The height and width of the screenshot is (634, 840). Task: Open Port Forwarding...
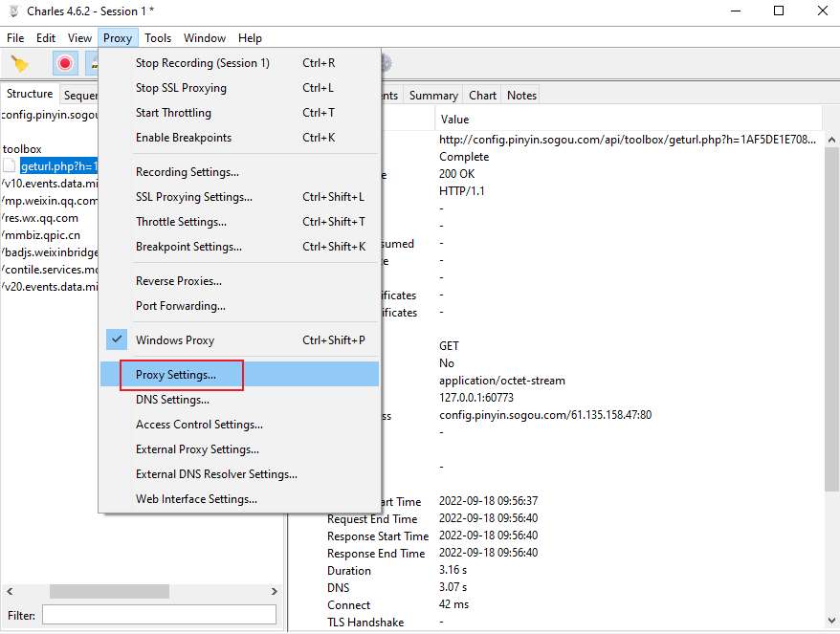239,306
